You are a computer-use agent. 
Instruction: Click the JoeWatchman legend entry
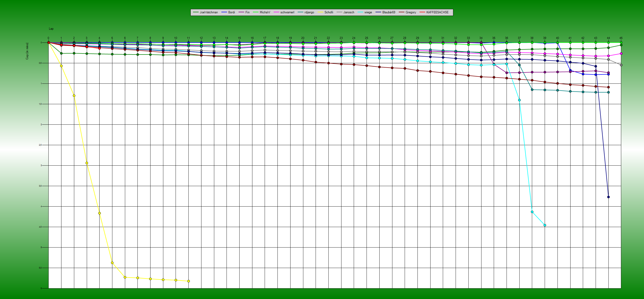206,12
